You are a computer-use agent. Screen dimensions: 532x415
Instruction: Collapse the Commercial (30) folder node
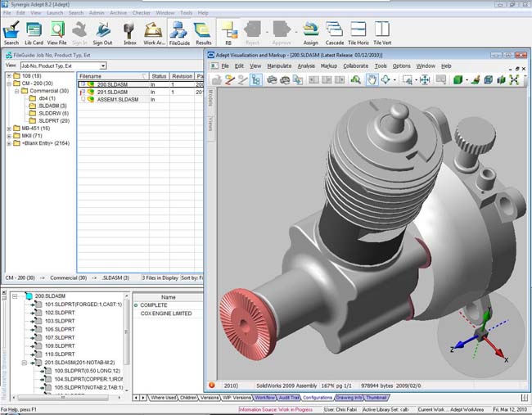point(16,91)
